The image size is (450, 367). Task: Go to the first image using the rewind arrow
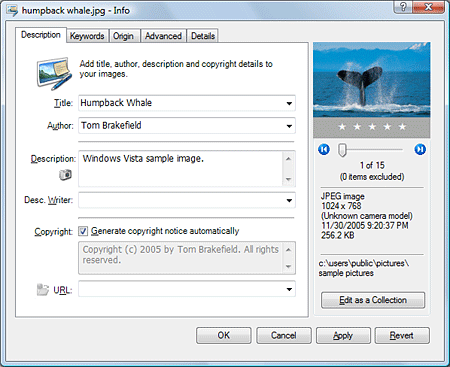[324, 149]
